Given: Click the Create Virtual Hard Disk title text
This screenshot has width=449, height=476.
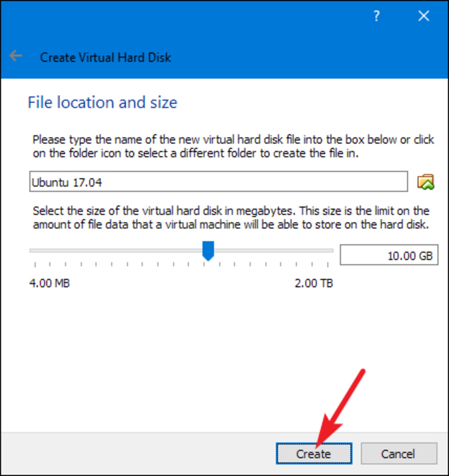Looking at the screenshot, I should point(105,57).
